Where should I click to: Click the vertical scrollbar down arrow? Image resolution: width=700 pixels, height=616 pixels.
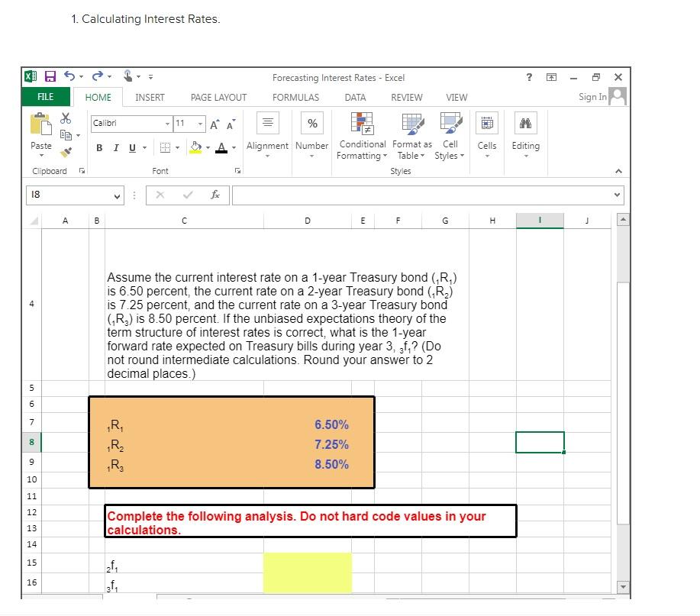pyautogui.click(x=623, y=586)
